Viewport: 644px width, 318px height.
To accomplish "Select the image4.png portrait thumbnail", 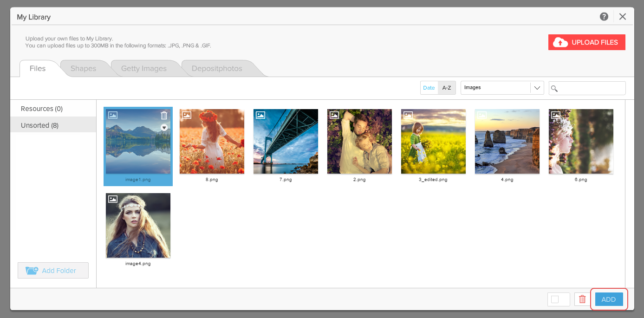I will (x=138, y=226).
